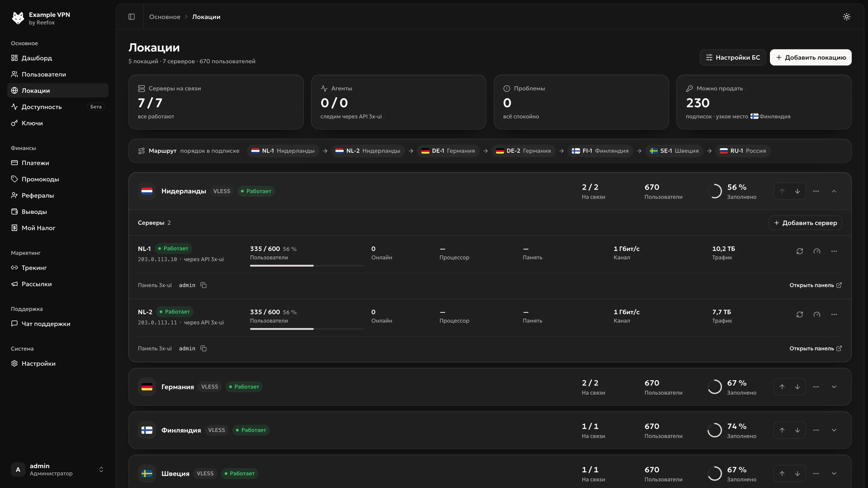Screen dimensions: 868x488
Task: Switch the light/dark theme sun icon
Action: pos(846,17)
